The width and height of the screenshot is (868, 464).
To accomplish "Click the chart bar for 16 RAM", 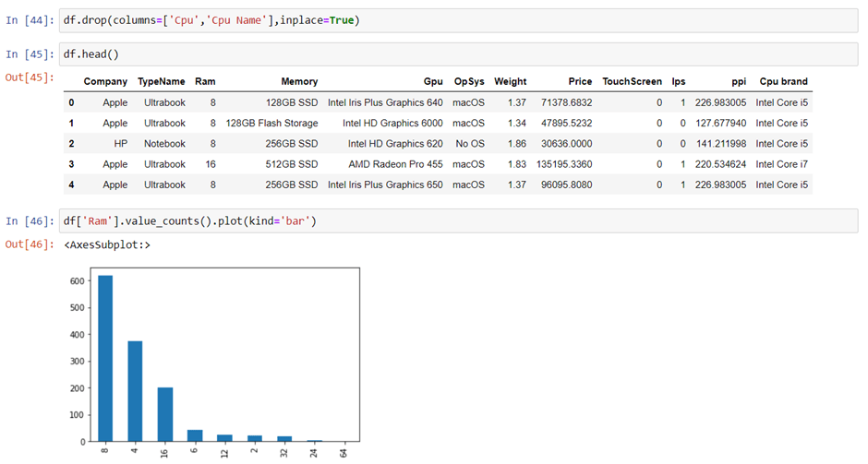I will tap(165, 414).
